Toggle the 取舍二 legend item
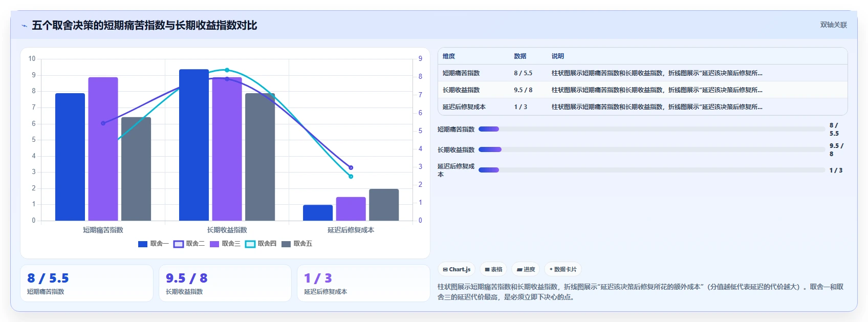The image size is (868, 322). point(189,244)
